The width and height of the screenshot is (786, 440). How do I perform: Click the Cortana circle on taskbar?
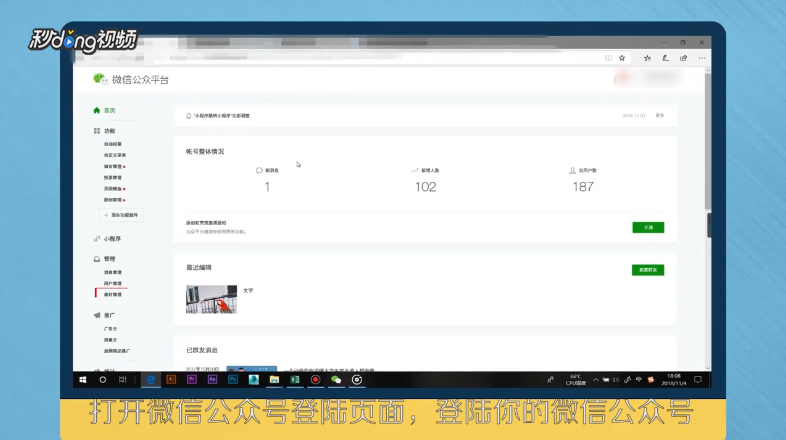[x=102, y=380]
